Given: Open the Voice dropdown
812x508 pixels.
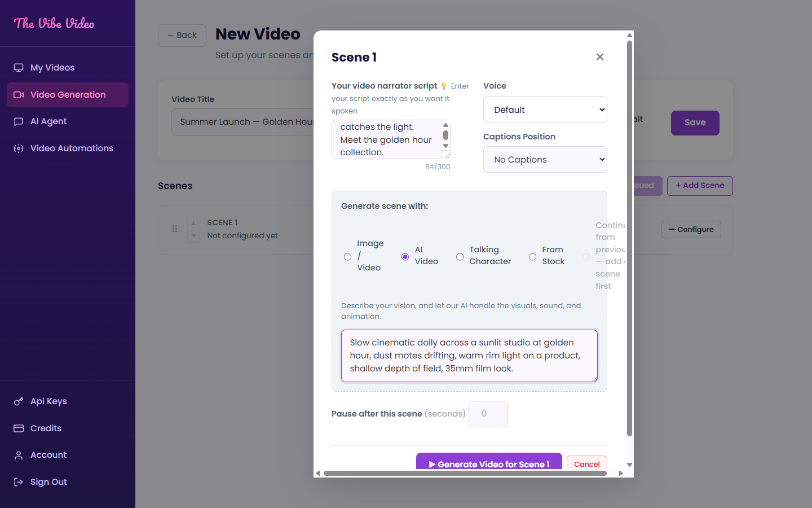Looking at the screenshot, I should (545, 110).
